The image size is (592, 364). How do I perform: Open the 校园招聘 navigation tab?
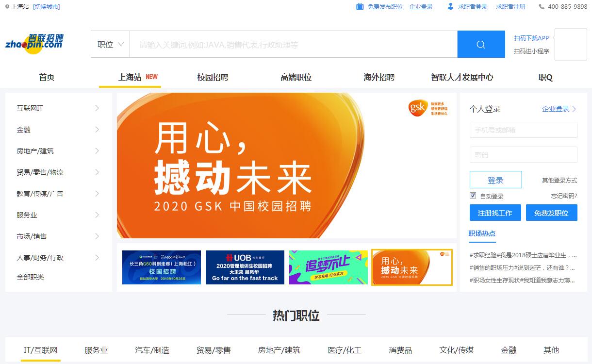pyautogui.click(x=213, y=77)
